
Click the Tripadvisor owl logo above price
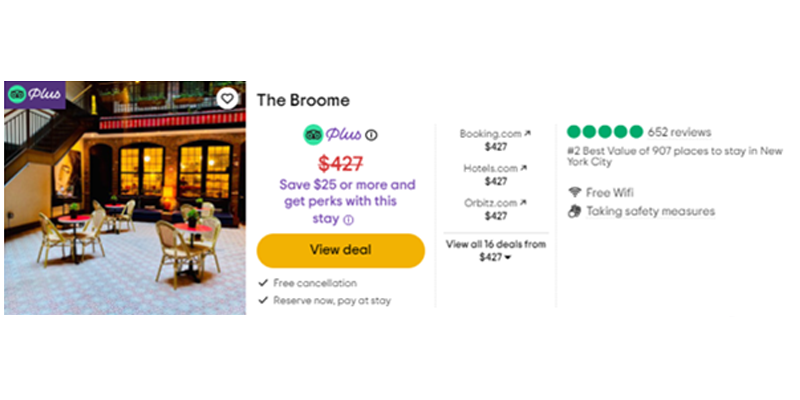click(x=313, y=135)
